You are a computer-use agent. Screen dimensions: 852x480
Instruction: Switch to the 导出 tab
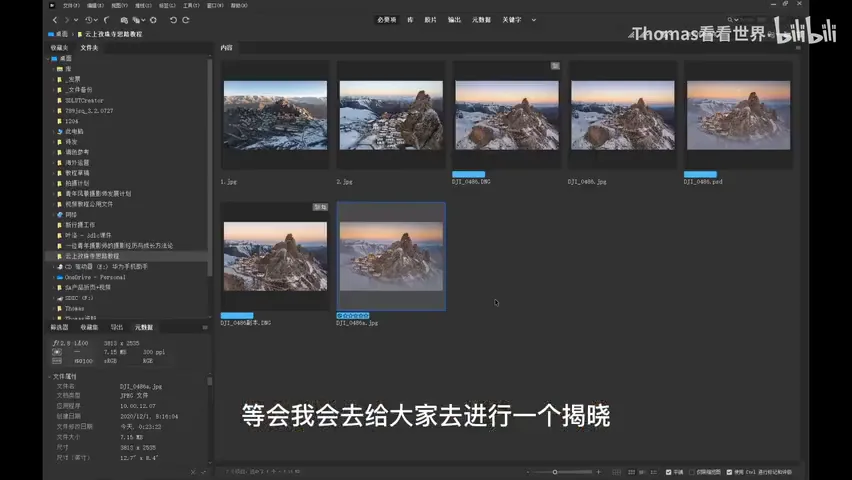pos(117,327)
